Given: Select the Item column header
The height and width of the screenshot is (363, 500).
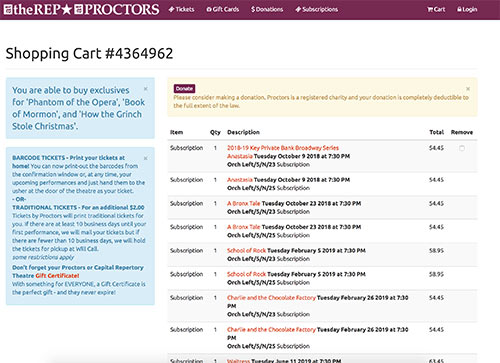Looking at the screenshot, I should [x=176, y=132].
